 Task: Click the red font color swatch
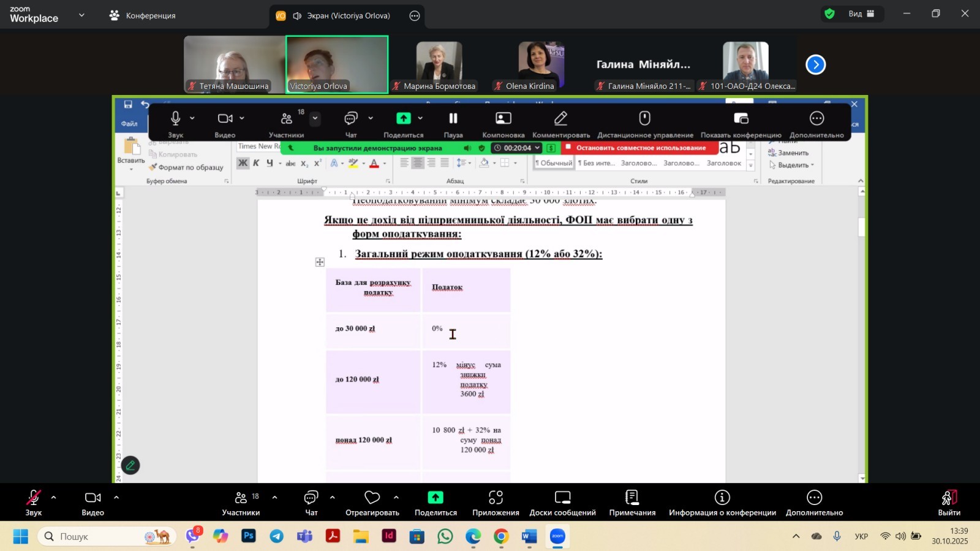click(374, 163)
